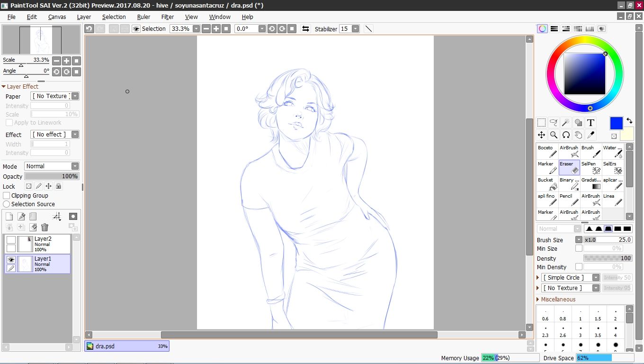Viewport: 644px width, 364px height.
Task: Open the Selection menu
Action: (x=114, y=17)
